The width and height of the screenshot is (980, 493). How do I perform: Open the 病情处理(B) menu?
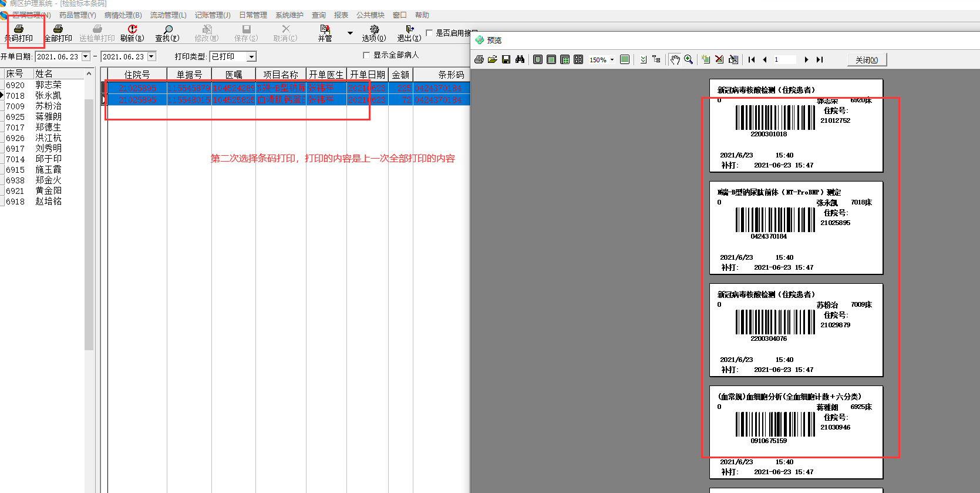tap(123, 15)
